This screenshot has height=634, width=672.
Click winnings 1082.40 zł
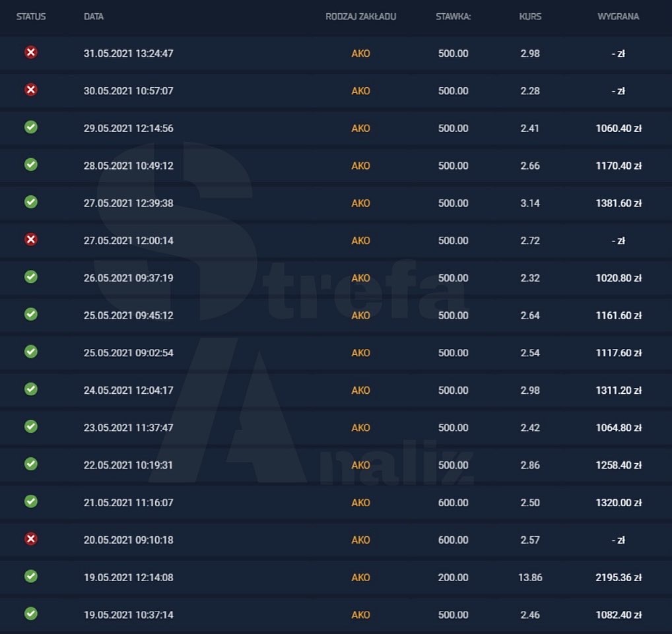pyautogui.click(x=619, y=615)
